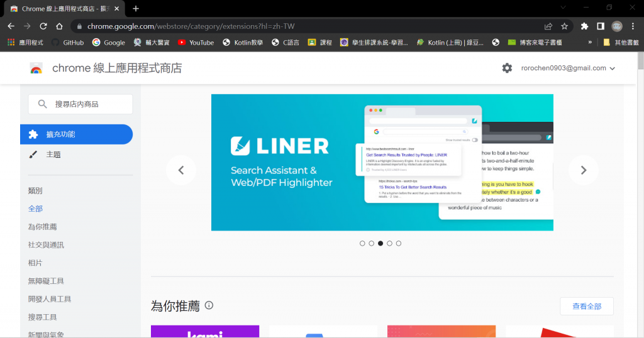Jump to second carousel slide dot
Screen dimensions: 644x338
point(371,243)
